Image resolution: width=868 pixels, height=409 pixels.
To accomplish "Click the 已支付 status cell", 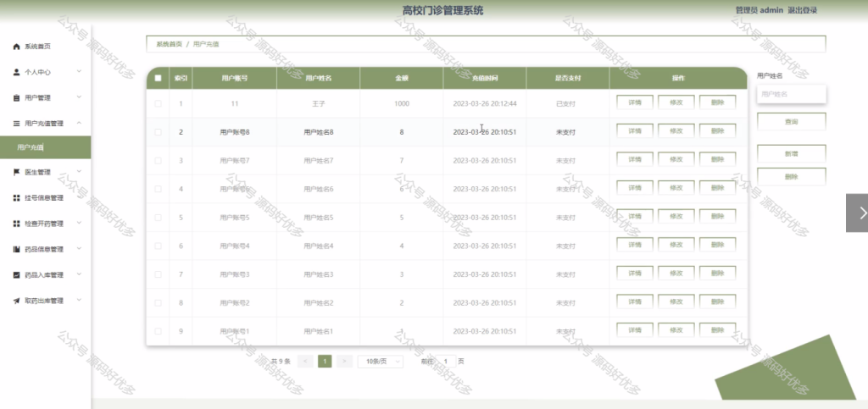I will 565,104.
